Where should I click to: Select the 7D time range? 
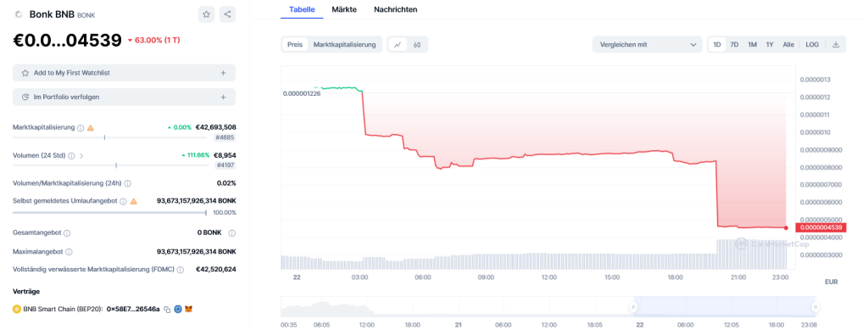coord(734,45)
